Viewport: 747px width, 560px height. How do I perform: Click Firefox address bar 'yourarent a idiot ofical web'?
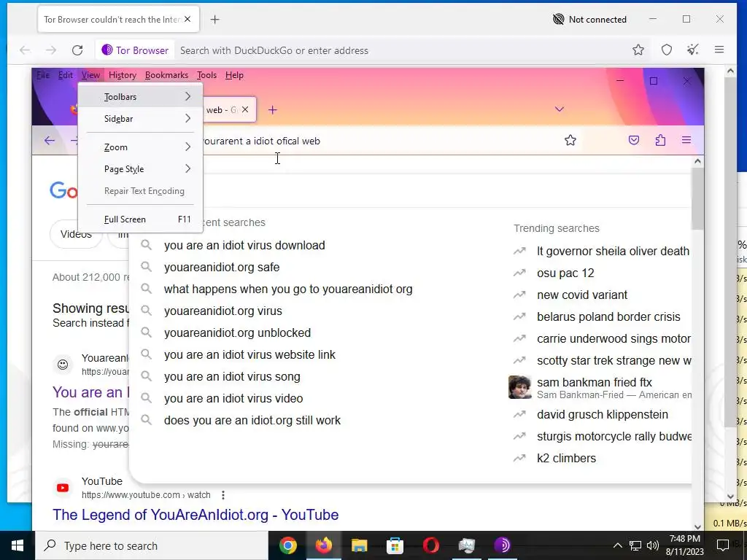pyautogui.click(x=261, y=141)
